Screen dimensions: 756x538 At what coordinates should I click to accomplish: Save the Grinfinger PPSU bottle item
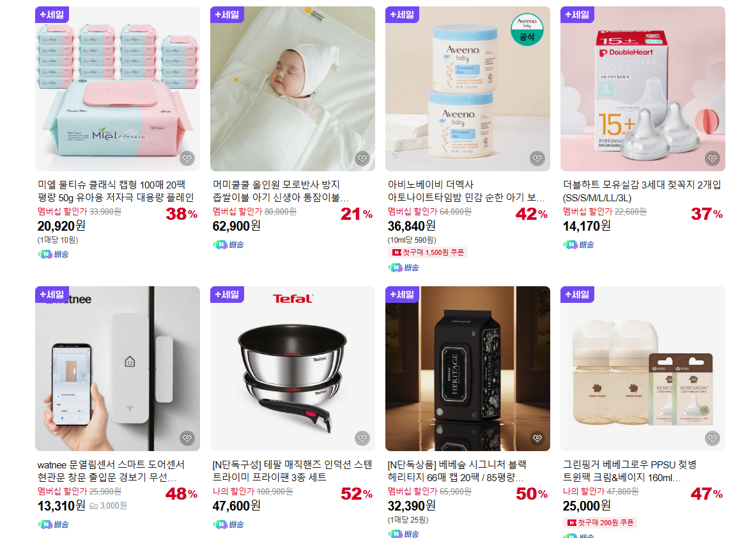[712, 438]
